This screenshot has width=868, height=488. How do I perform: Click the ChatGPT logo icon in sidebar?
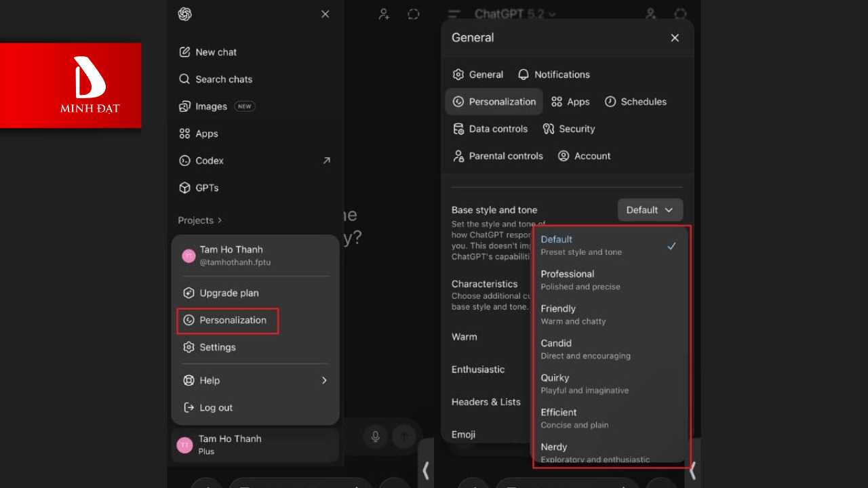coord(184,14)
